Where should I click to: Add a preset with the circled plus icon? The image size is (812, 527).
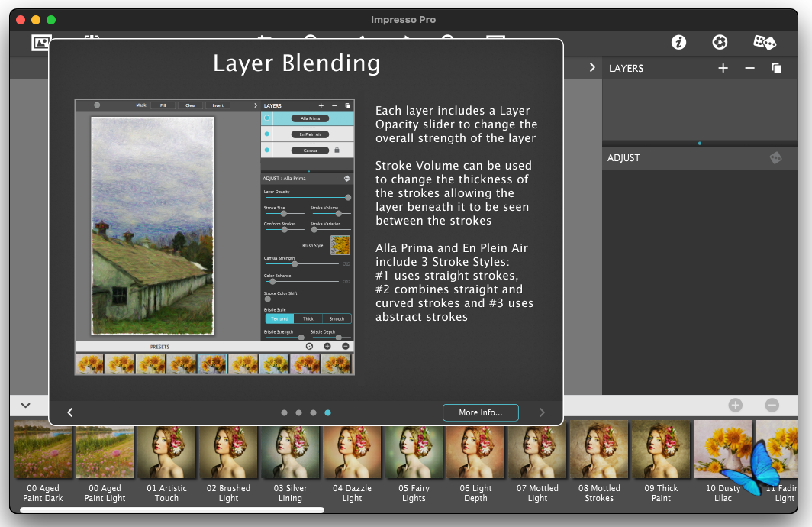tap(736, 406)
